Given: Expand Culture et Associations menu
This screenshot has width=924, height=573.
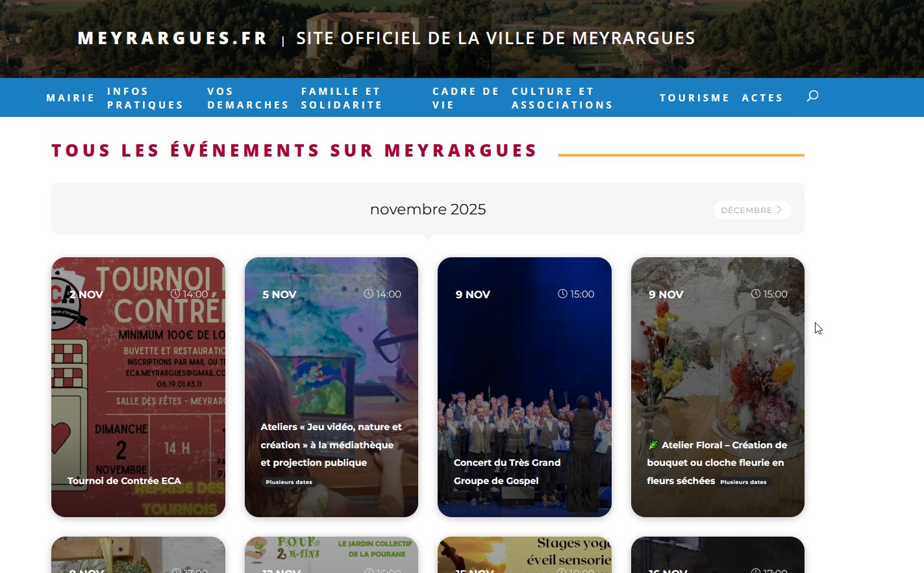Looking at the screenshot, I should [x=562, y=98].
